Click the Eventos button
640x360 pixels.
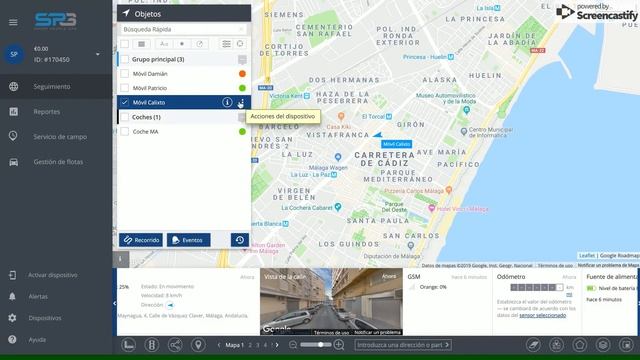pyautogui.click(x=189, y=240)
